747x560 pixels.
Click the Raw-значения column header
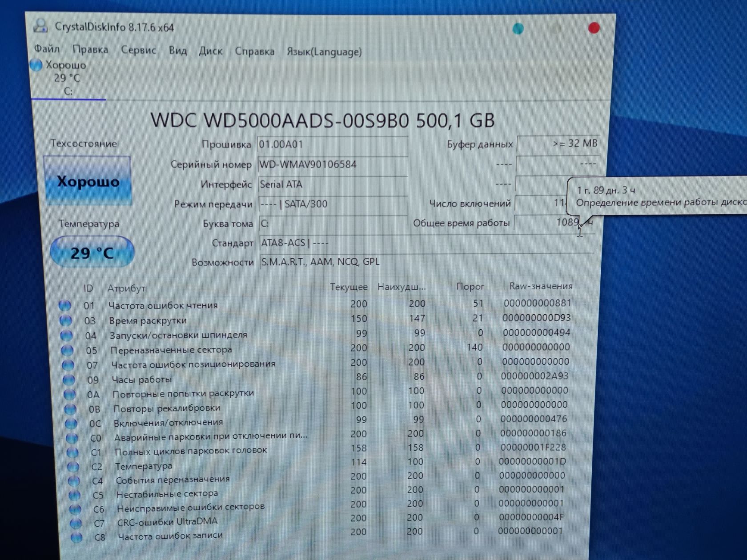541,286
